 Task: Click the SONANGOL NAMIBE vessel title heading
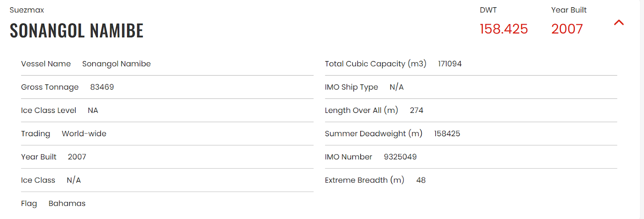[x=76, y=31]
